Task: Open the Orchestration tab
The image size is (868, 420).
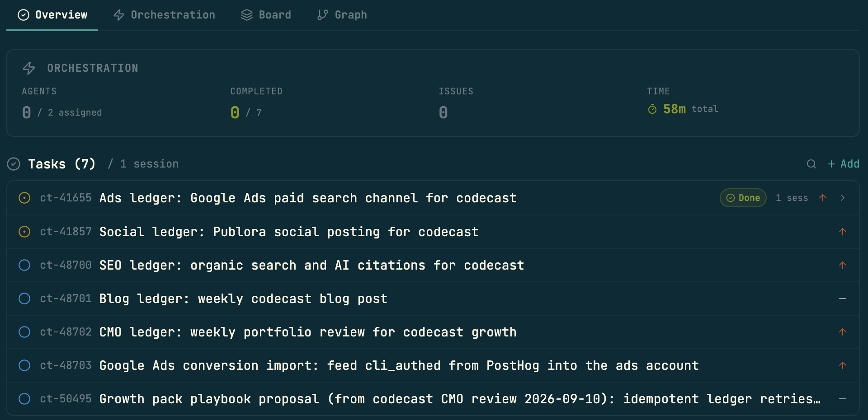Action: click(x=164, y=15)
